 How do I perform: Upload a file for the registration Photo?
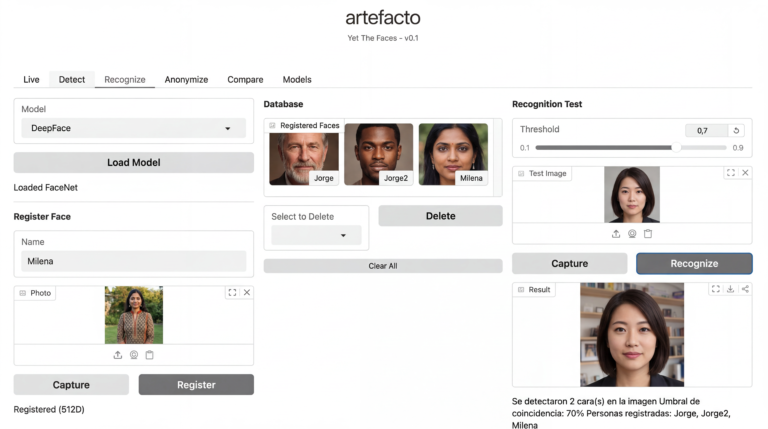118,355
